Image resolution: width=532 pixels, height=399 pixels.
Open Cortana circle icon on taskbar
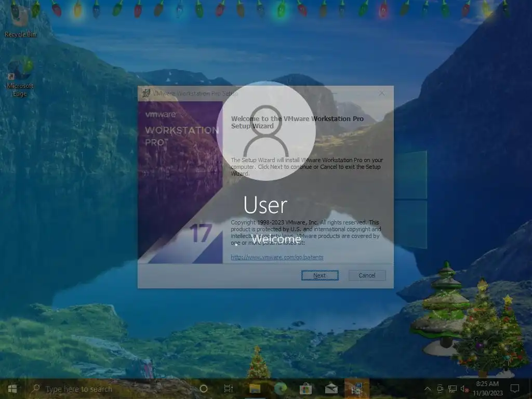(204, 389)
